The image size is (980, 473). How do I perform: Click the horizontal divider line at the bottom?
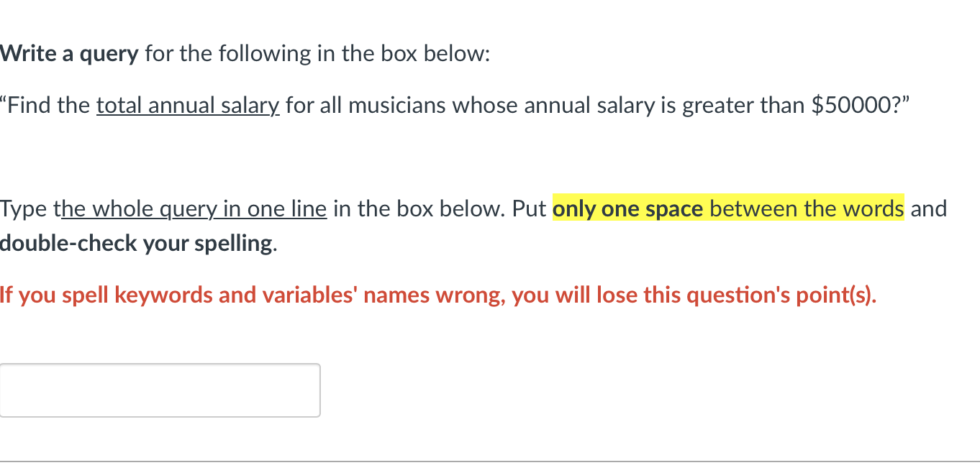[x=490, y=462]
